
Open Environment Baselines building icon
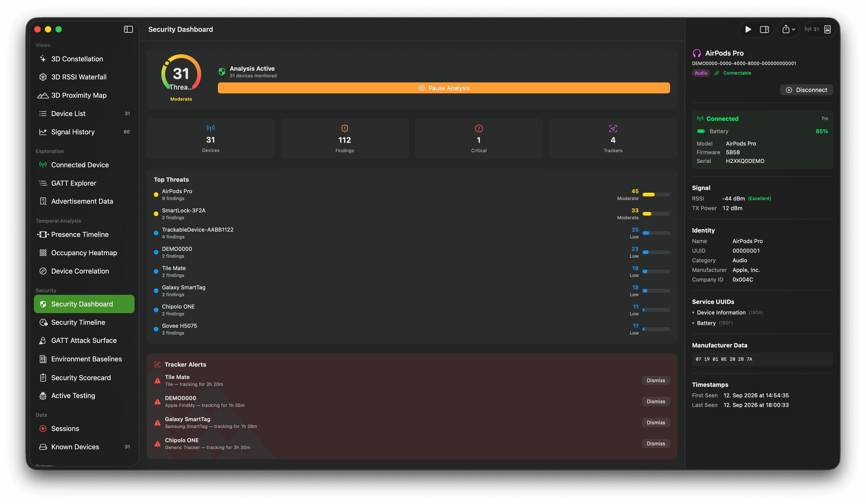click(43, 359)
